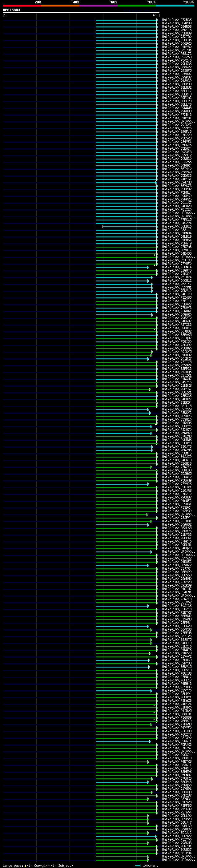Click the UniRef100_B5JTS3 label
Image resolution: width=197 pixels, height=868 pixels.
177,260
